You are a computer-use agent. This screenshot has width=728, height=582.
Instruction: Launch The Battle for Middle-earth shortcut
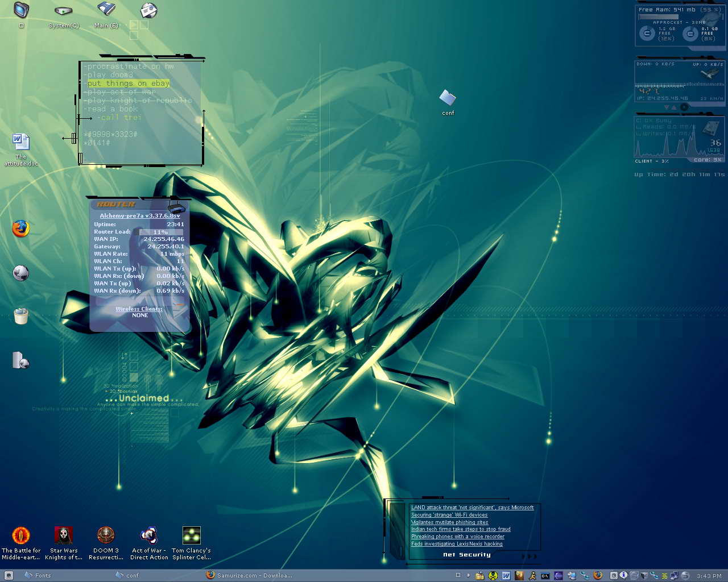[21, 535]
